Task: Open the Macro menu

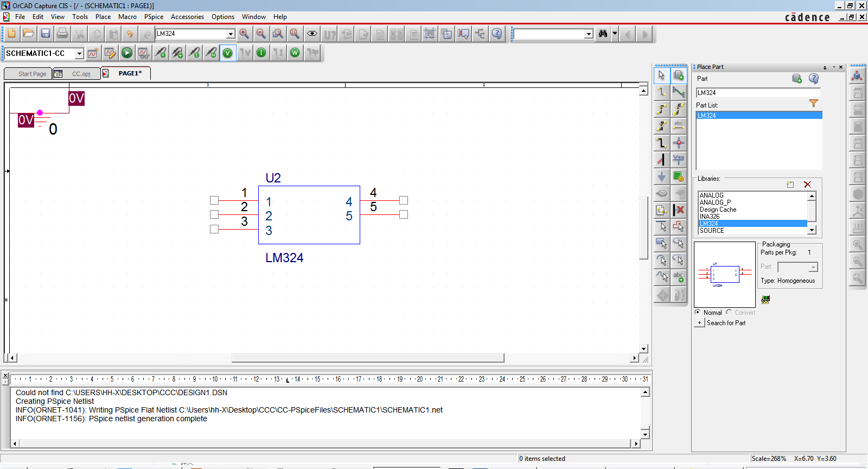Action: click(x=127, y=17)
